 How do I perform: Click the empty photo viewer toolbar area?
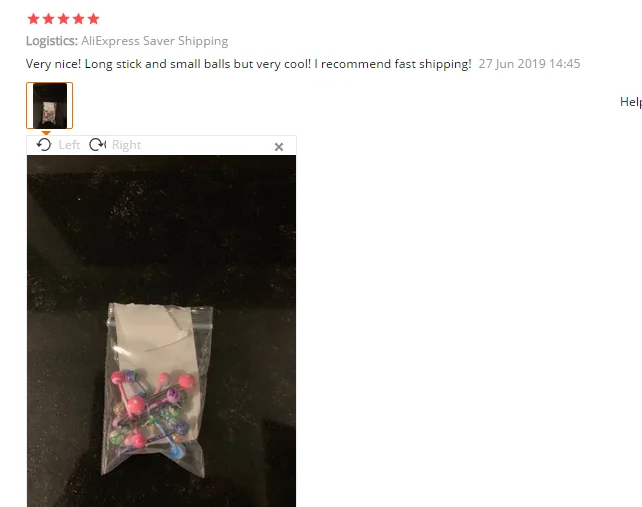pos(207,145)
